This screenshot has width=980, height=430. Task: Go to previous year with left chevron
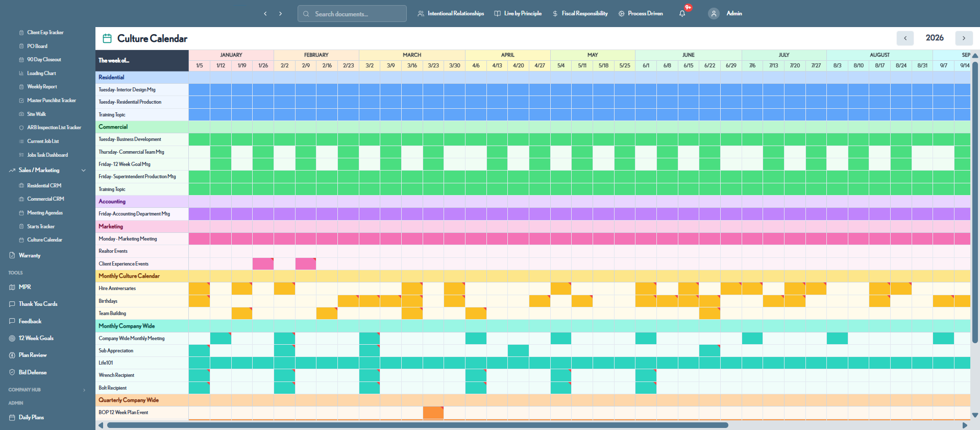[x=905, y=38]
